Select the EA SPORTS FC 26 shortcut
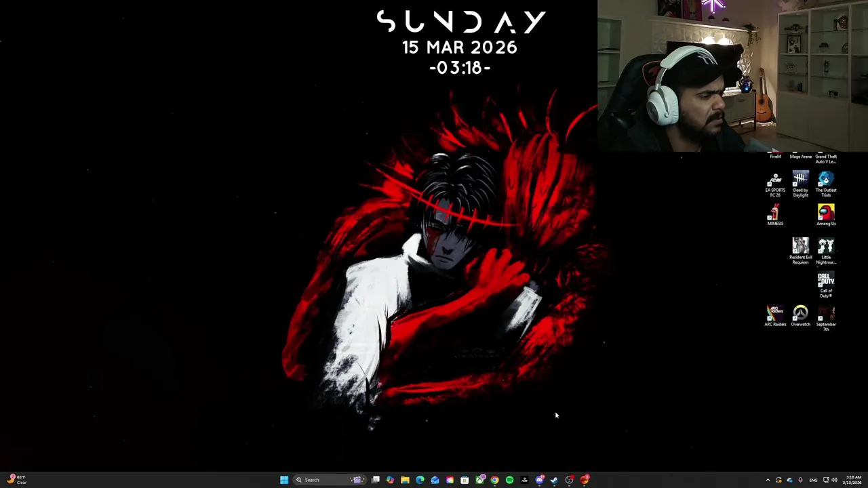 [775, 184]
